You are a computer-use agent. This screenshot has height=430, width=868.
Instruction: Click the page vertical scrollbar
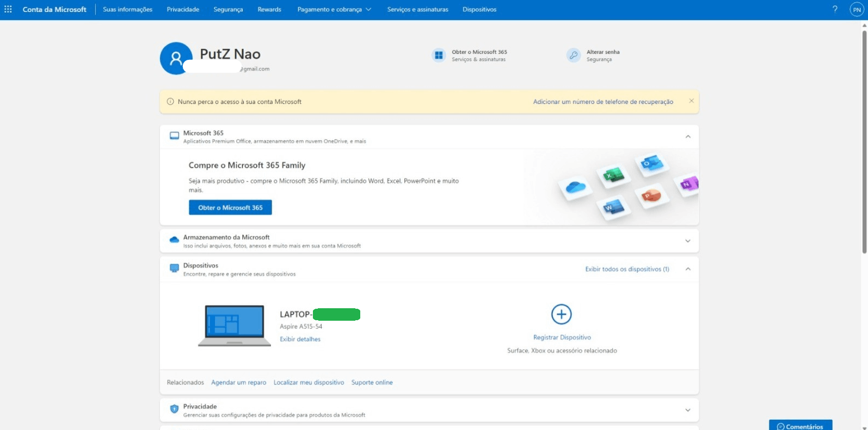pos(864,141)
